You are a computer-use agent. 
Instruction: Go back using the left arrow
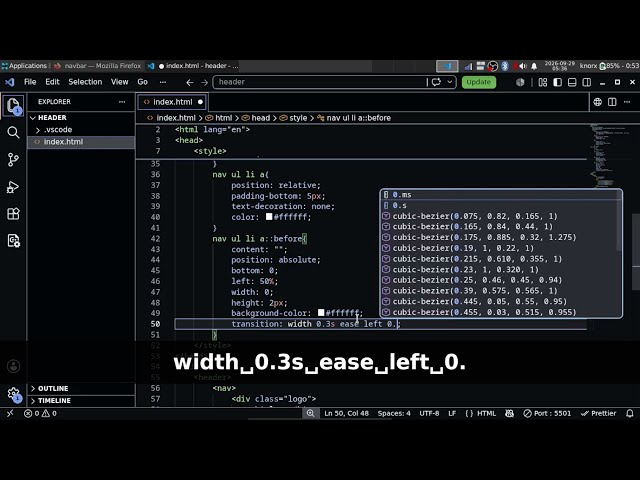(x=189, y=82)
